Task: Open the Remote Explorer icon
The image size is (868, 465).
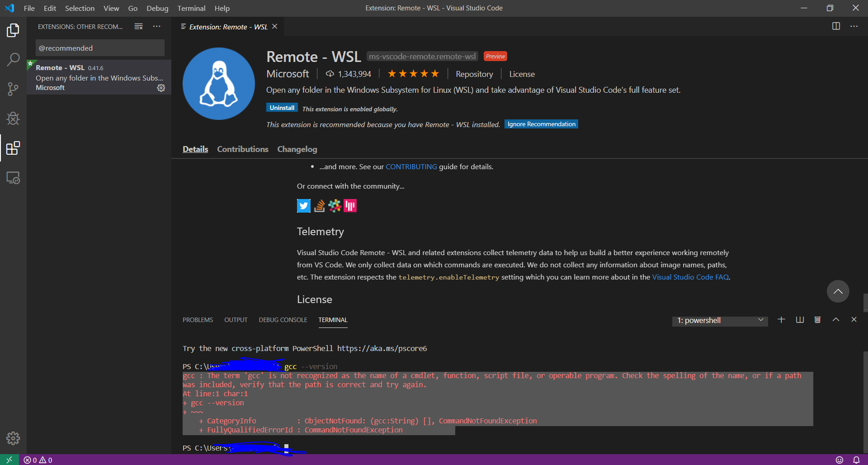Action: pyautogui.click(x=13, y=178)
